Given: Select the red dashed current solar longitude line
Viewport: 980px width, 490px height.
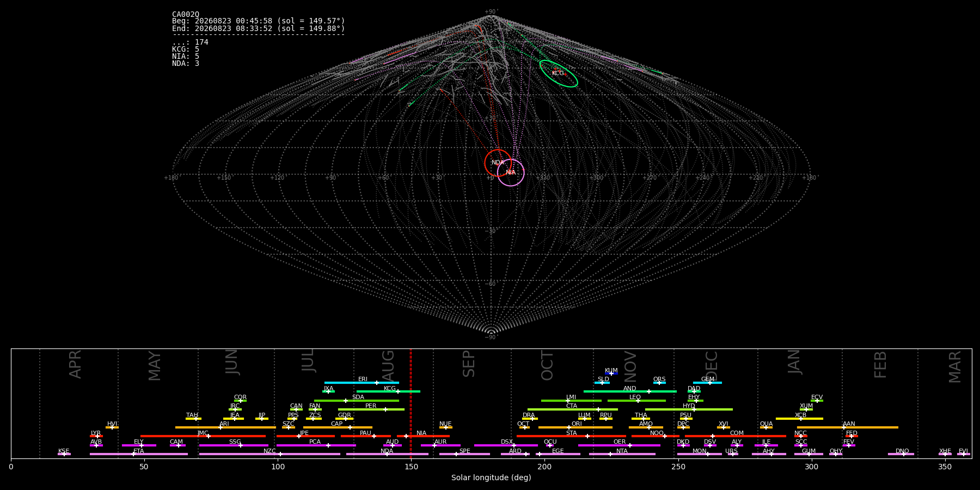Looking at the screenshot, I should [411, 403].
